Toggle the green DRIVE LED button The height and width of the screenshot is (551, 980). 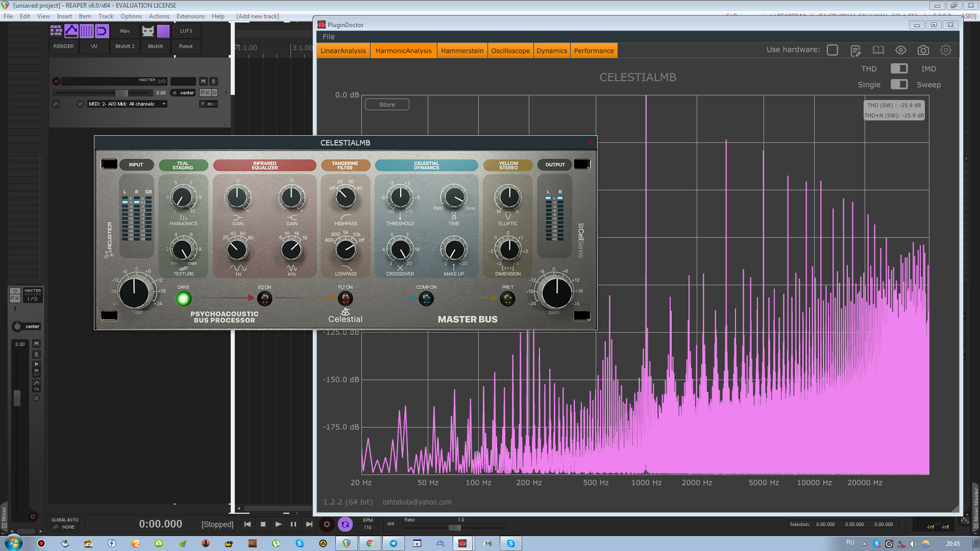point(183,298)
